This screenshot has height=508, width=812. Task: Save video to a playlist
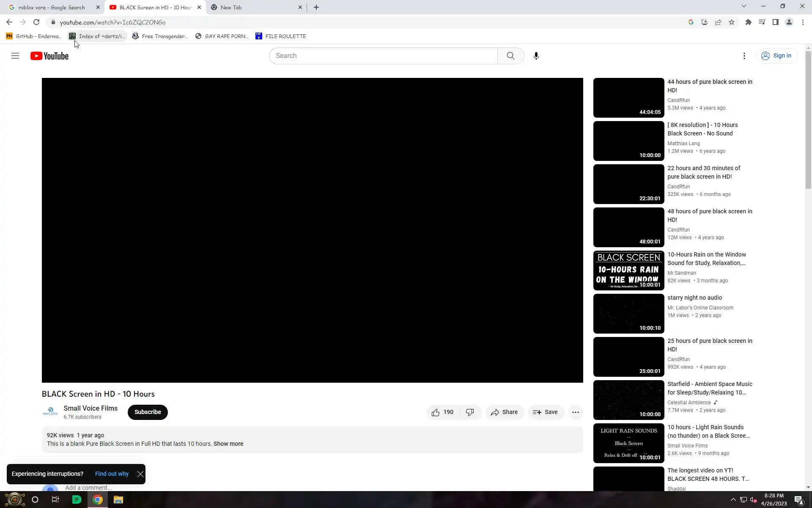pyautogui.click(x=545, y=412)
